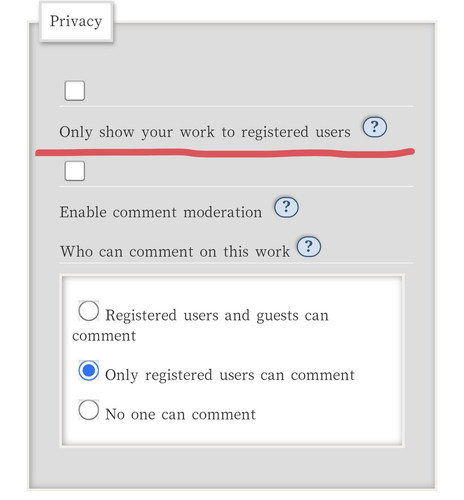Click the Only show your work label text
Screen dimensions: 464x500
pos(205,132)
